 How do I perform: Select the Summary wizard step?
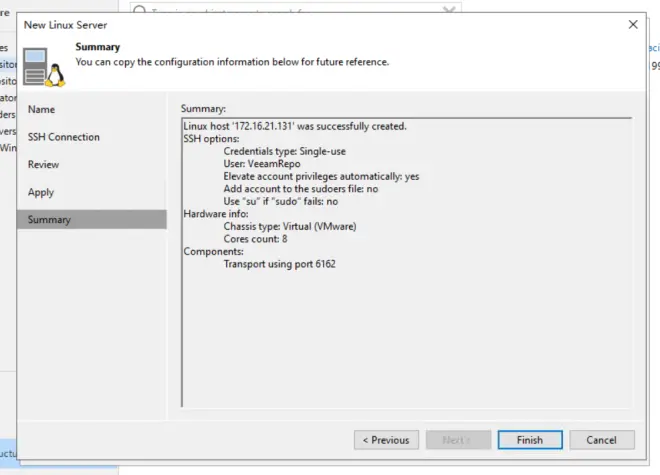click(x=92, y=219)
